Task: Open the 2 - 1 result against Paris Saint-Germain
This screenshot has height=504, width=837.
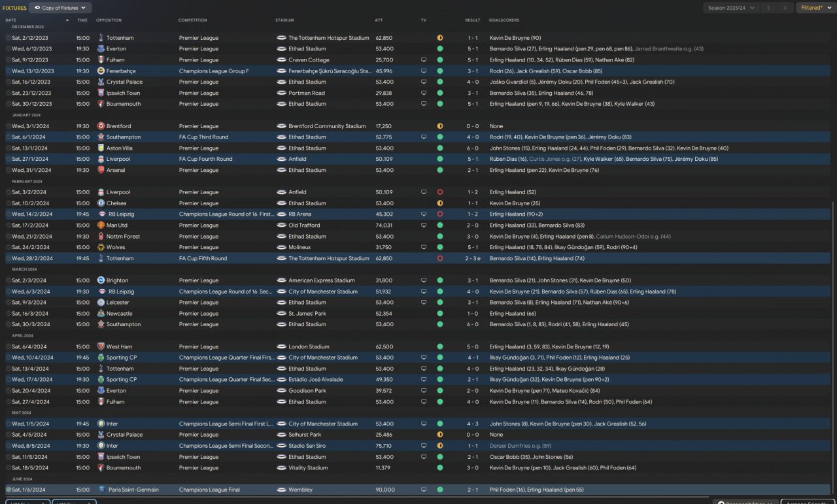Action: pos(472,490)
